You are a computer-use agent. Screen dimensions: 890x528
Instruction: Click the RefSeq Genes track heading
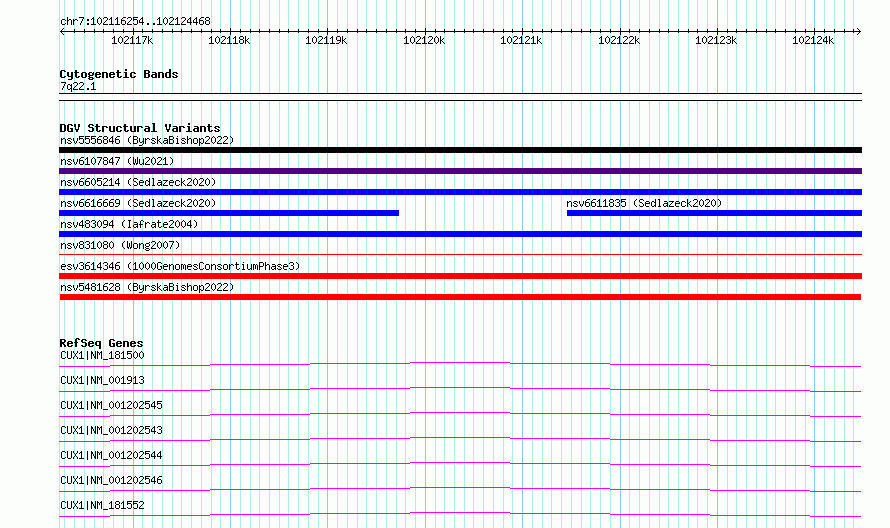click(x=101, y=343)
